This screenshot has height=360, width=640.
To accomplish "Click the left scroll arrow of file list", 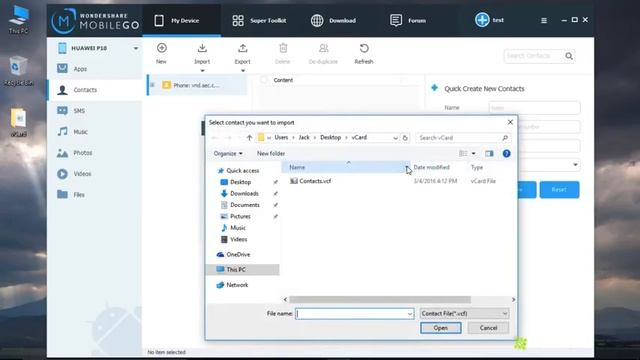I will [x=285, y=300].
